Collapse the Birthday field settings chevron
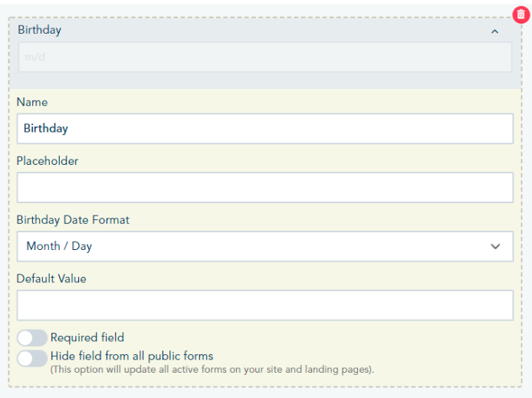Screen dimensions: 532x398 click(494, 31)
